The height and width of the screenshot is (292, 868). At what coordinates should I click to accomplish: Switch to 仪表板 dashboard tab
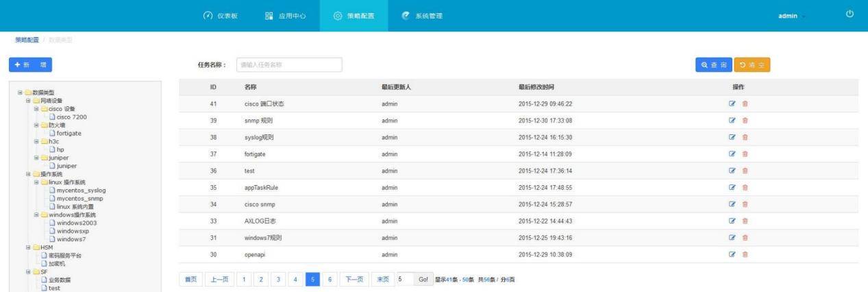(x=220, y=16)
